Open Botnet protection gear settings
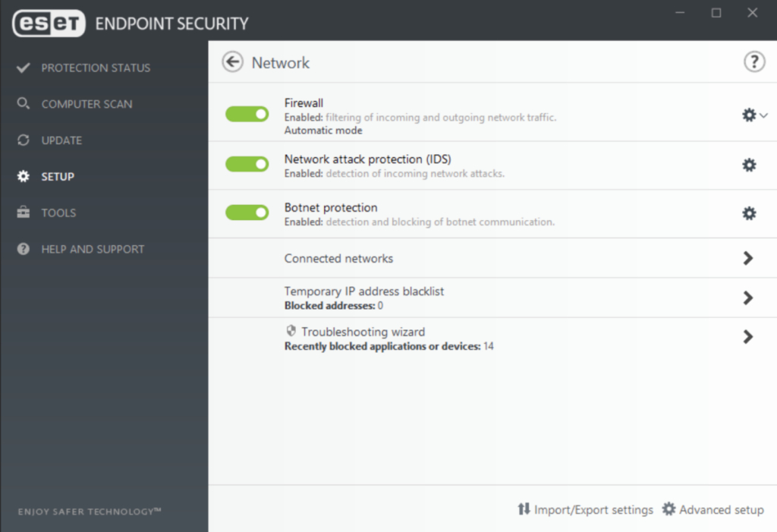The width and height of the screenshot is (777, 532). [x=749, y=213]
